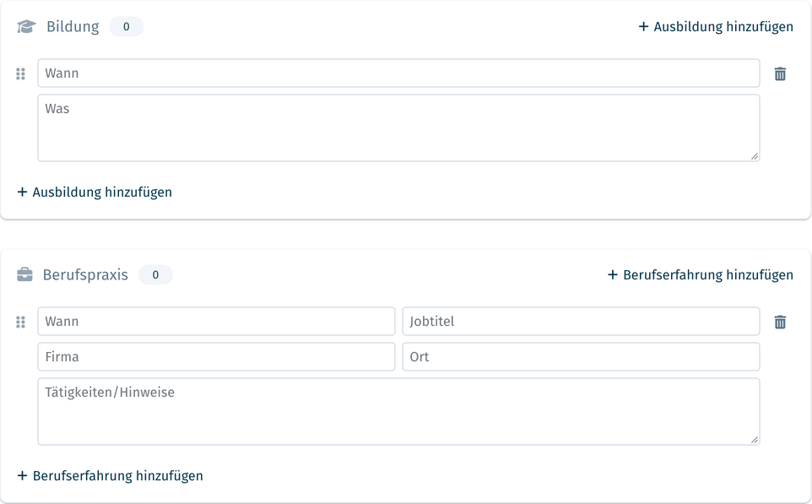Focus the Wann field in Berufspraxis
Image resolution: width=812 pixels, height=504 pixels.
(x=216, y=321)
